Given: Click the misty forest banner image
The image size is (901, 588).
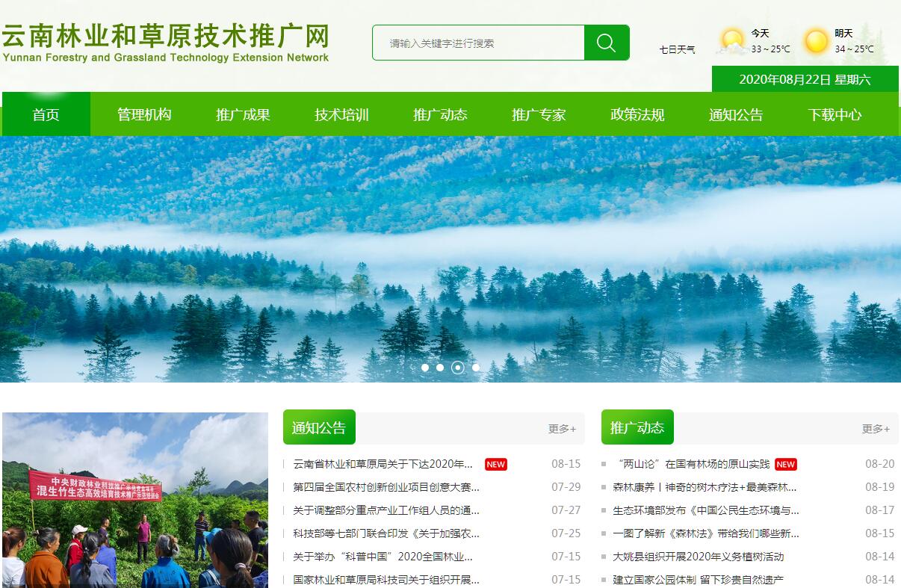Looking at the screenshot, I should [x=450, y=259].
